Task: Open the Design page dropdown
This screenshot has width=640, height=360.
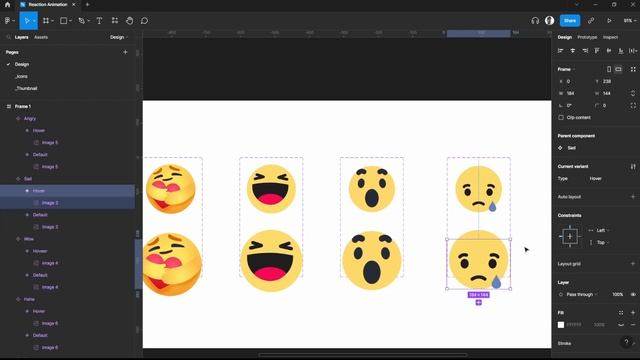Action: coord(118,37)
